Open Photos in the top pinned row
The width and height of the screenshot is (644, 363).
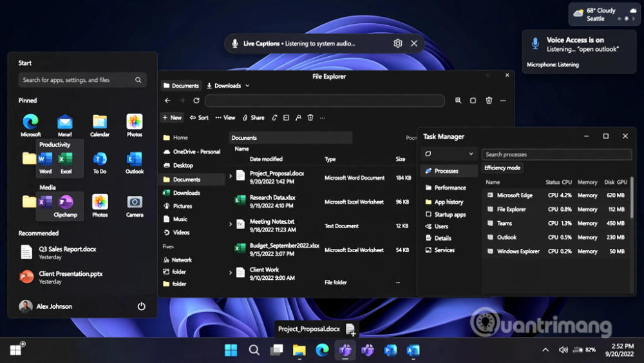click(135, 125)
